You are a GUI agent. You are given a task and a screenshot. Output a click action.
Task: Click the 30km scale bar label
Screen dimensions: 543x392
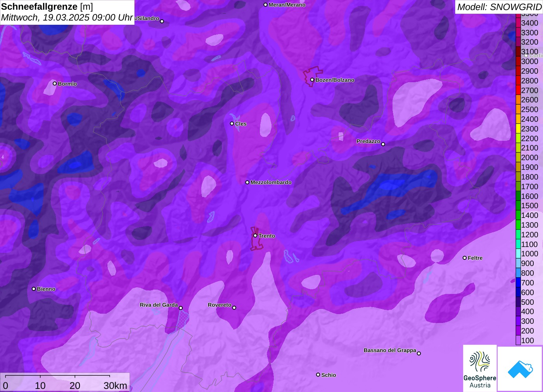point(115,385)
